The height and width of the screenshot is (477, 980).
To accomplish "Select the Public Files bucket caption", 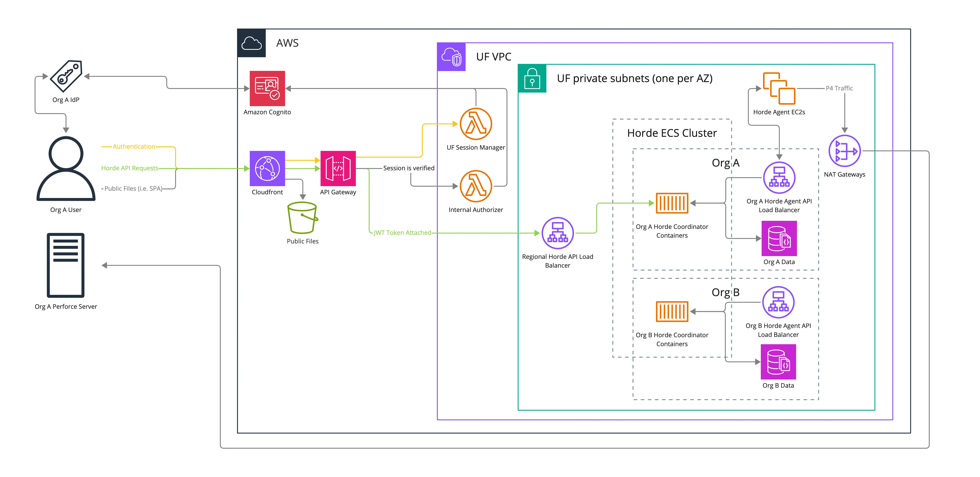I will pos(302,241).
